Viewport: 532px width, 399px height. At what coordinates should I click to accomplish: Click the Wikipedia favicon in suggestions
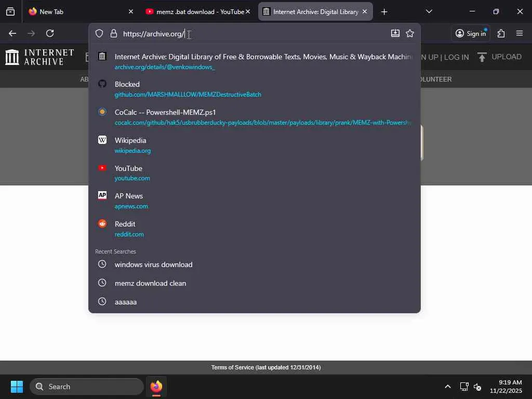[102, 140]
